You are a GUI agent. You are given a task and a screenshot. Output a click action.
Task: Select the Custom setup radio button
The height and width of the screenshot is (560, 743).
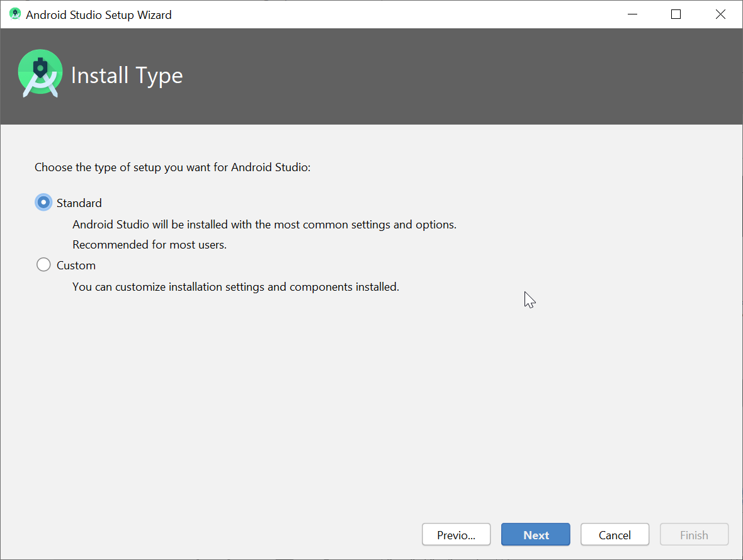43,264
